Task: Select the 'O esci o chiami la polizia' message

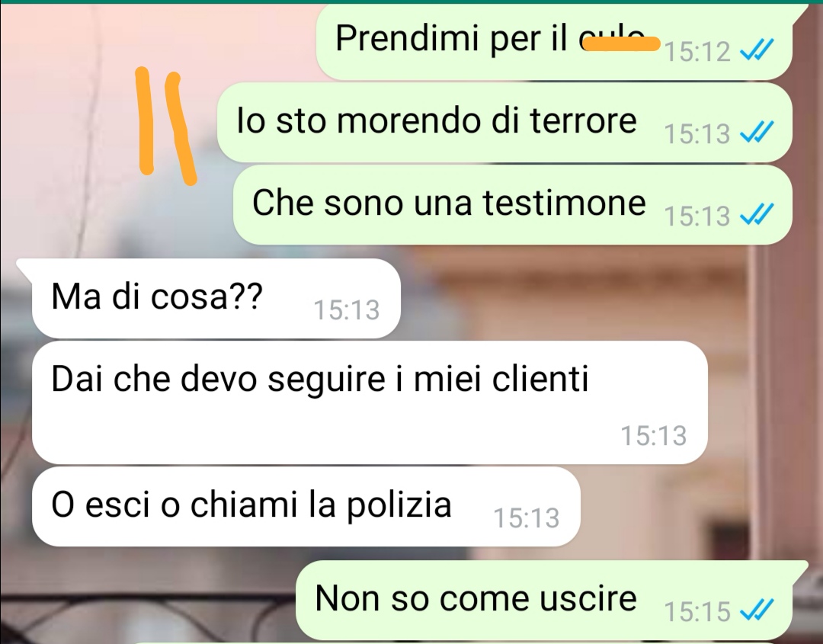Action: point(306,507)
